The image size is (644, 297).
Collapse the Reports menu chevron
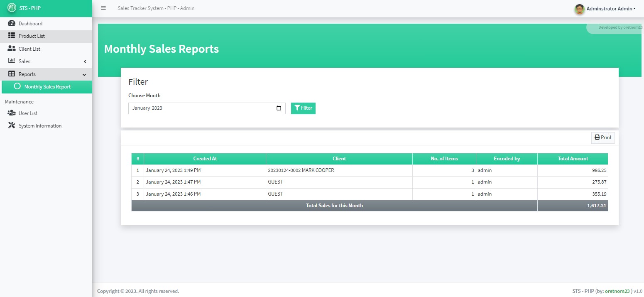[85, 74]
